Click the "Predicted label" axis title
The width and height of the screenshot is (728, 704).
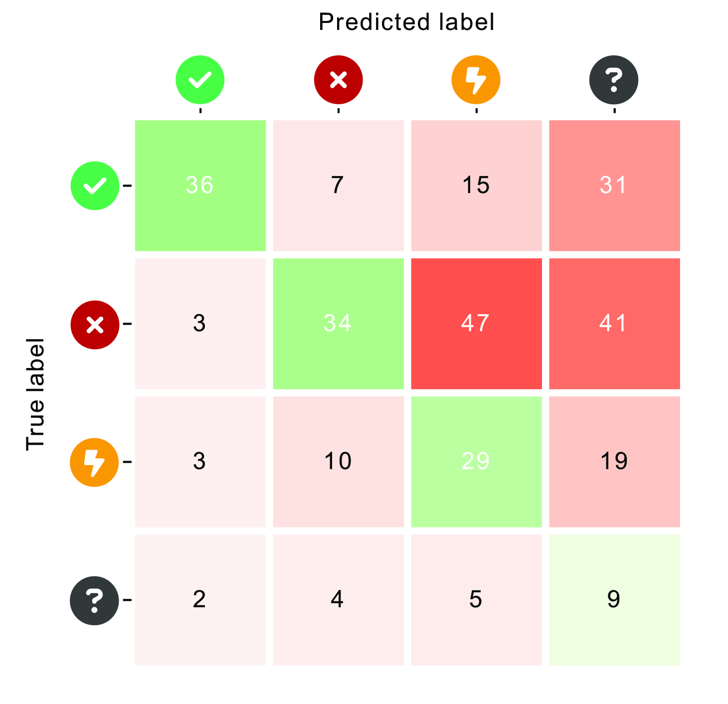point(406,22)
